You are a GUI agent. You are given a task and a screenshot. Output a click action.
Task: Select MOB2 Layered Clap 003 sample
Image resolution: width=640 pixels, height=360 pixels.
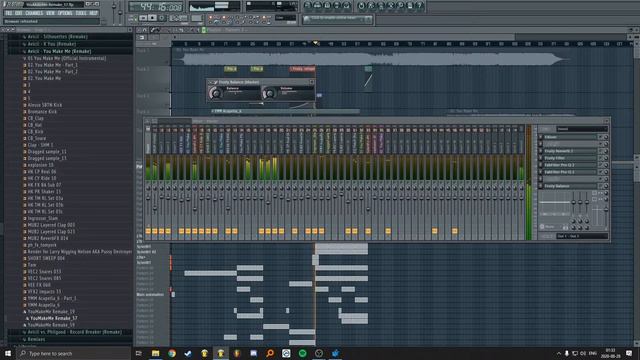tap(51, 225)
